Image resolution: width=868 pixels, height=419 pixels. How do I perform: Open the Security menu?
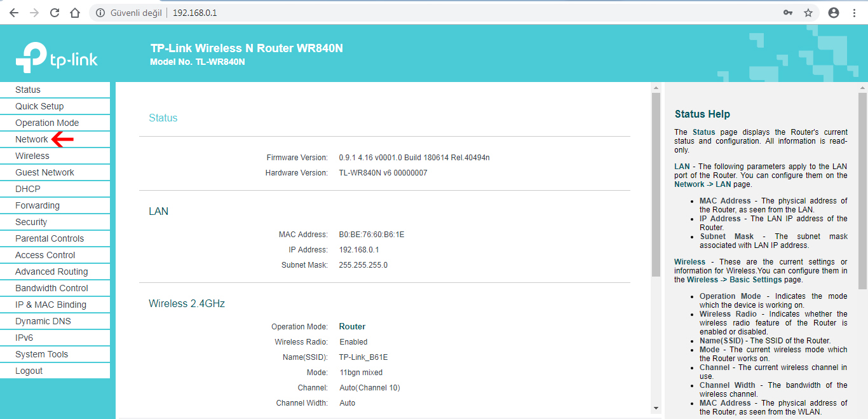point(55,222)
